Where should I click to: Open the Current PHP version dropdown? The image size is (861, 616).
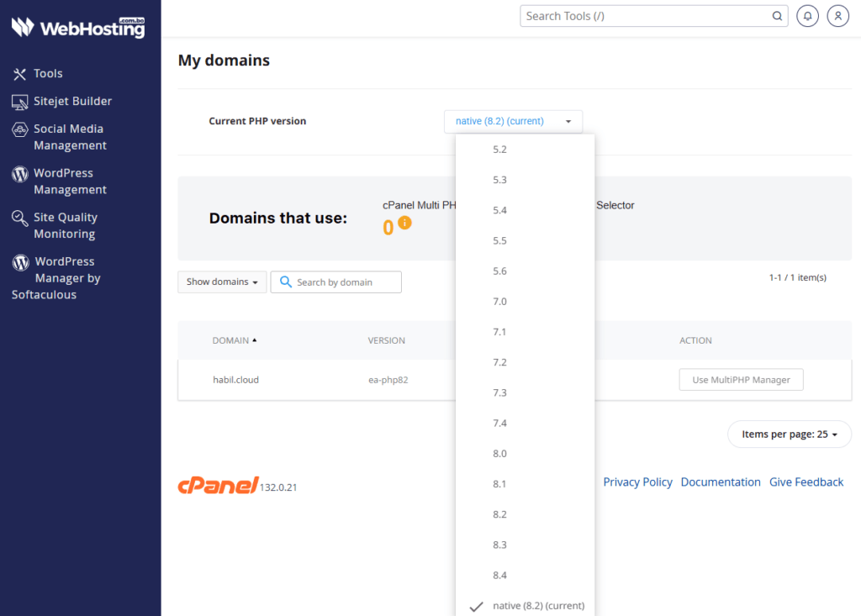tap(513, 121)
